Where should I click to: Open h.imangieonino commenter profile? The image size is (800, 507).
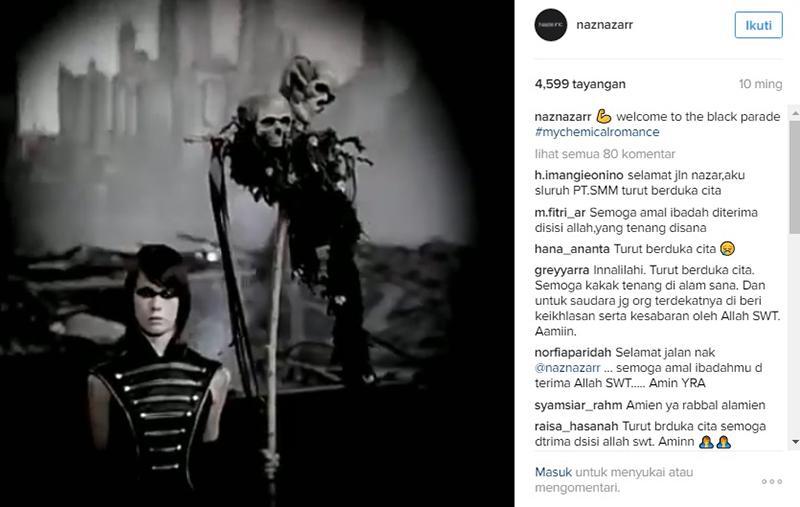579,175
